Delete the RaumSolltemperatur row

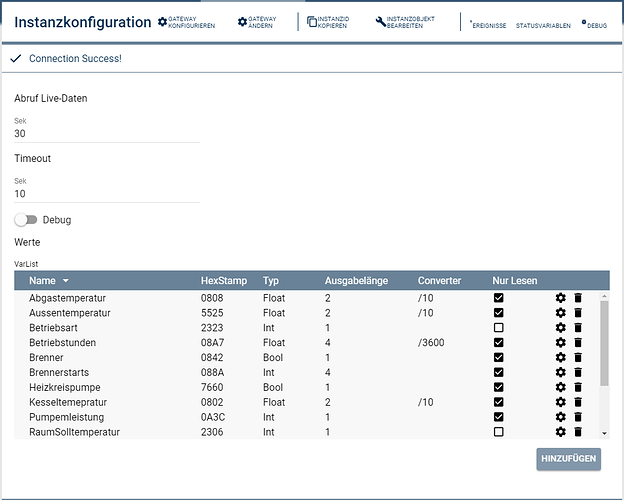(x=578, y=432)
